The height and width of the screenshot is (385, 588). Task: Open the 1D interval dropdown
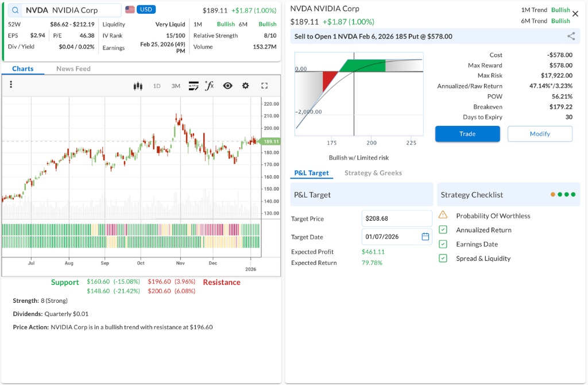coord(157,86)
